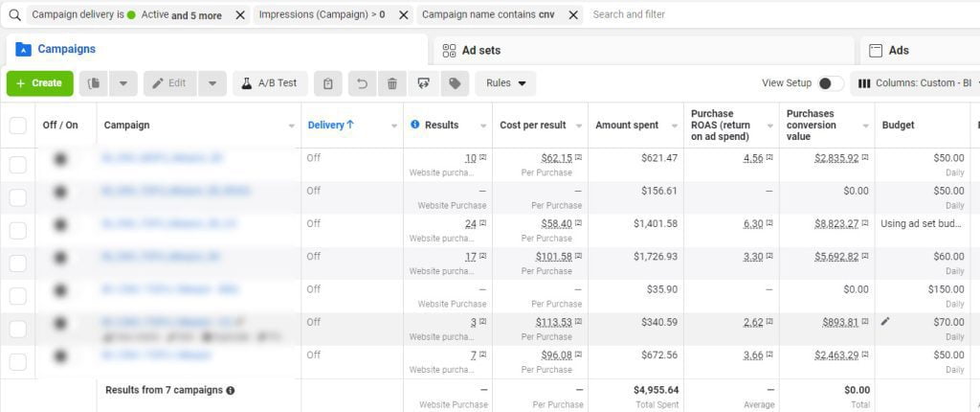The height and width of the screenshot is (412, 980).
Task: Open dropdown arrow next to Edit button
Action: click(212, 83)
